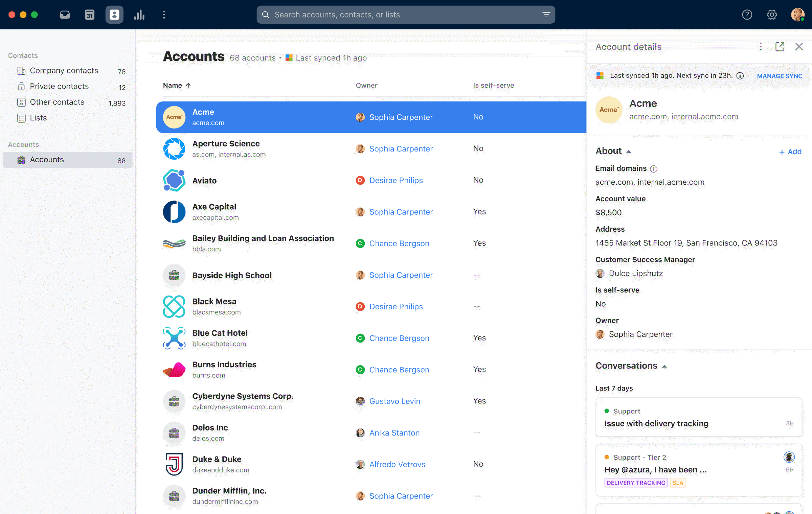Click the Bailey Building and Loan logo

coord(174,243)
